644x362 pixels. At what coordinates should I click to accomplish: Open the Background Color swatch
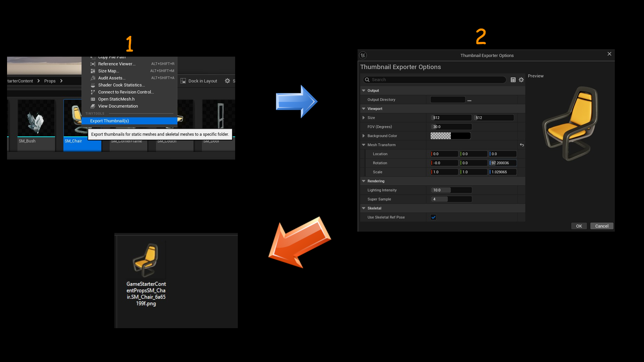[450, 136]
